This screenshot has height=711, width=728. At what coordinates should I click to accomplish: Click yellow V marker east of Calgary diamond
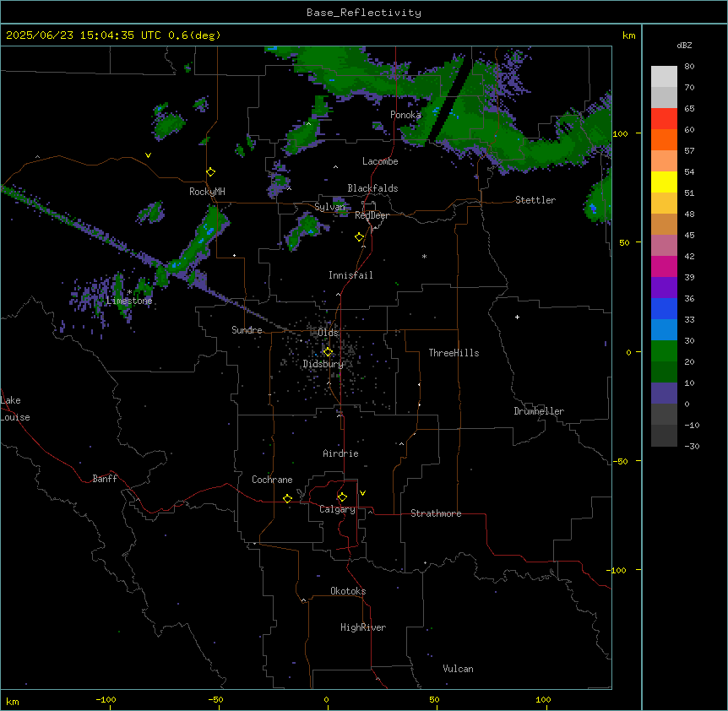(362, 493)
